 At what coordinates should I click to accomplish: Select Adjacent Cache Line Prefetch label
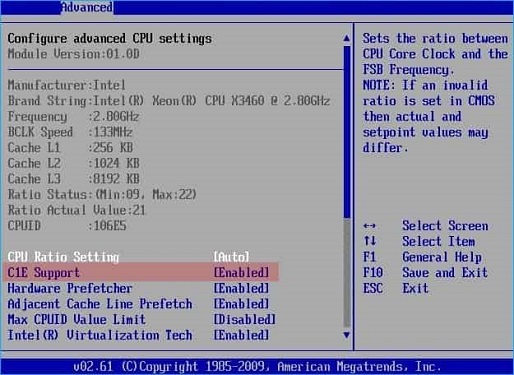click(x=100, y=304)
